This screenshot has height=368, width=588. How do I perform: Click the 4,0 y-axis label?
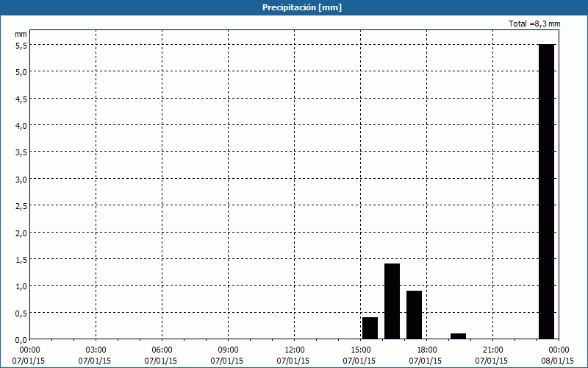(x=21, y=125)
